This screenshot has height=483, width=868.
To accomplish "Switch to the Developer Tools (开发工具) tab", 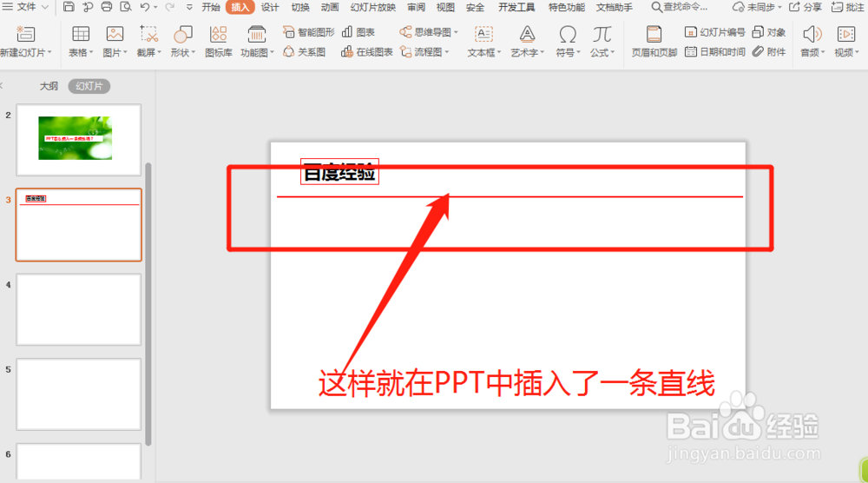I will 516,7.
